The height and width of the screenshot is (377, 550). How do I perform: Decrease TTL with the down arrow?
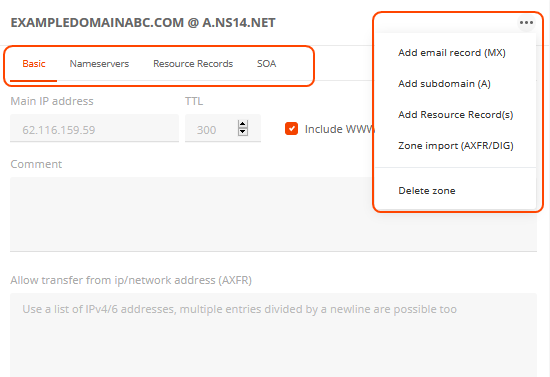(x=243, y=132)
